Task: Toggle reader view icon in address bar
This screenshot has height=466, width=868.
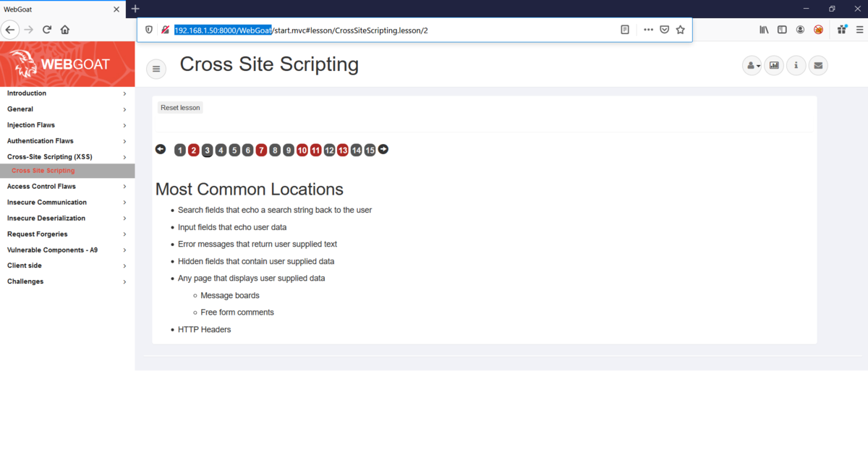Action: 625,30
